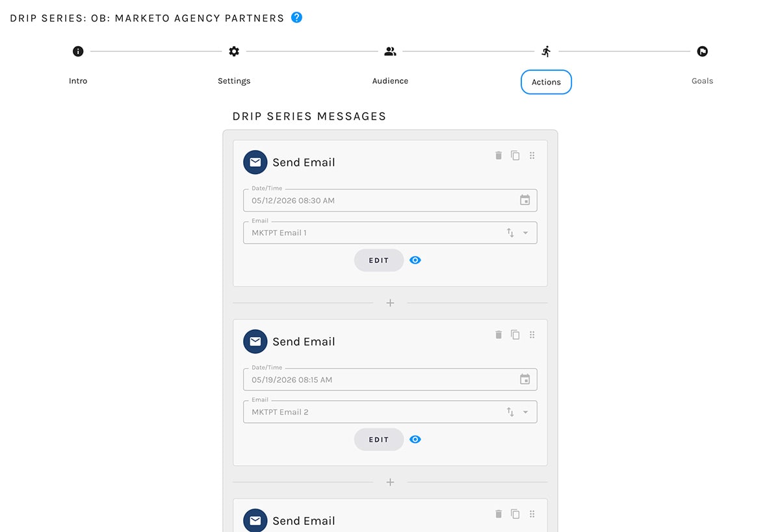Click the Intro step info icon
The height and width of the screenshot is (532, 780).
click(78, 51)
